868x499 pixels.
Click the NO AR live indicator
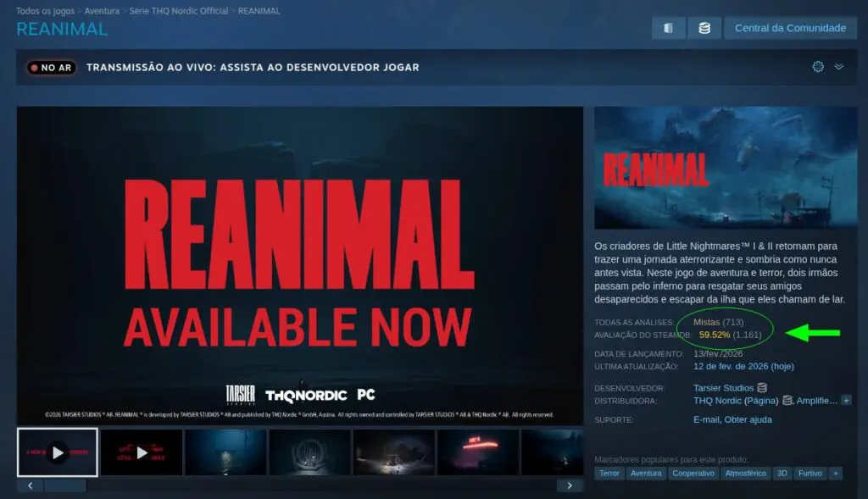pyautogui.click(x=52, y=68)
